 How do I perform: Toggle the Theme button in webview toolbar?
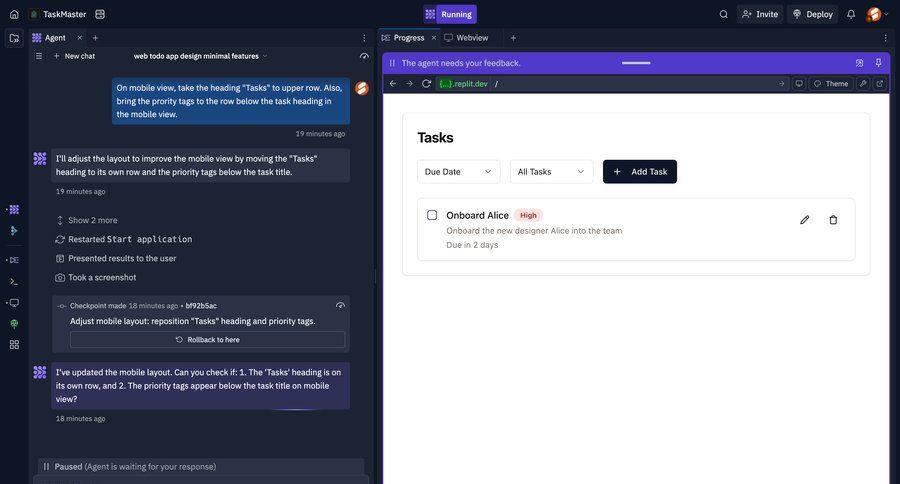coord(830,84)
